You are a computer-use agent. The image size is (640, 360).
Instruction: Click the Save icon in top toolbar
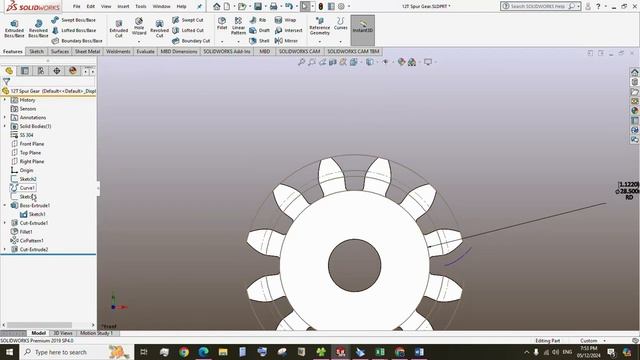click(258, 6)
